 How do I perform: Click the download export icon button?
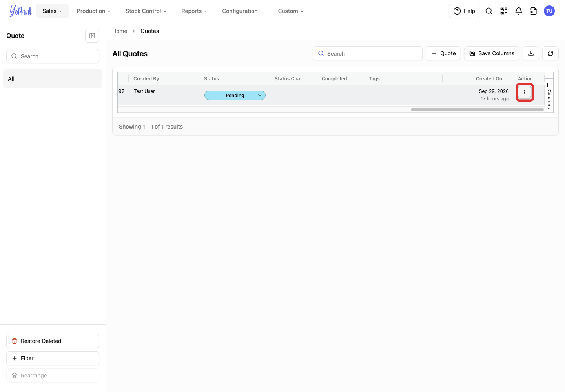[531, 53]
